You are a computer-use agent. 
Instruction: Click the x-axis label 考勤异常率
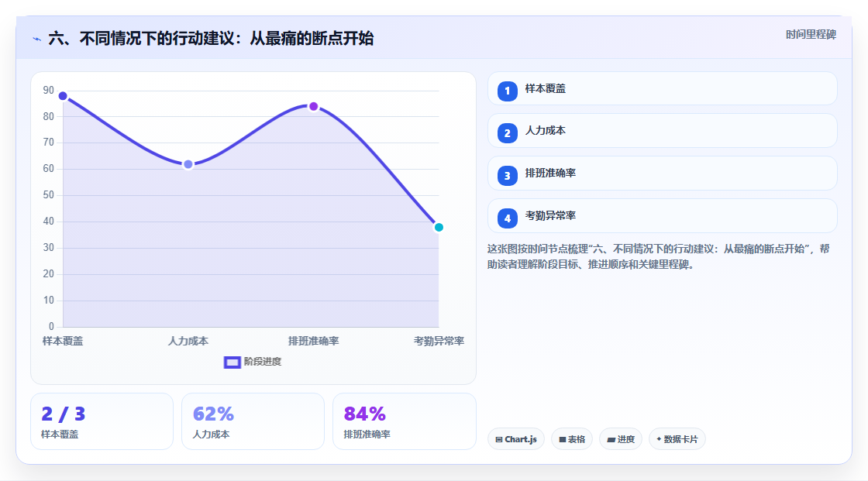(439, 341)
